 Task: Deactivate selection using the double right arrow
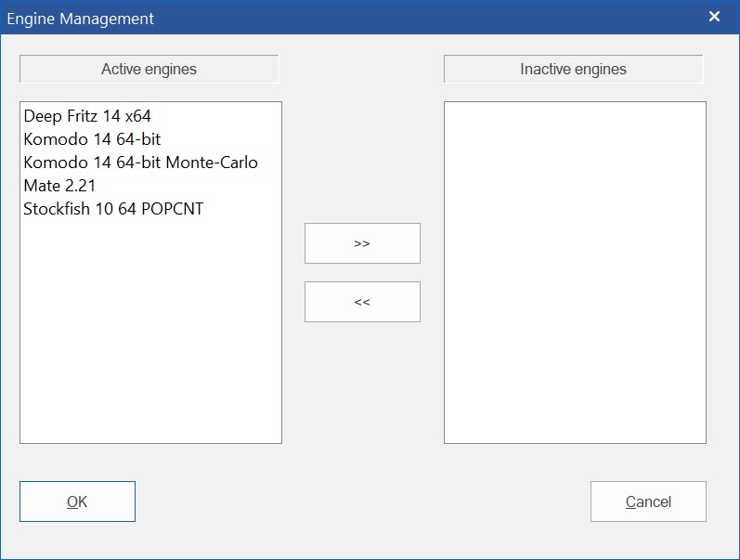coord(362,243)
